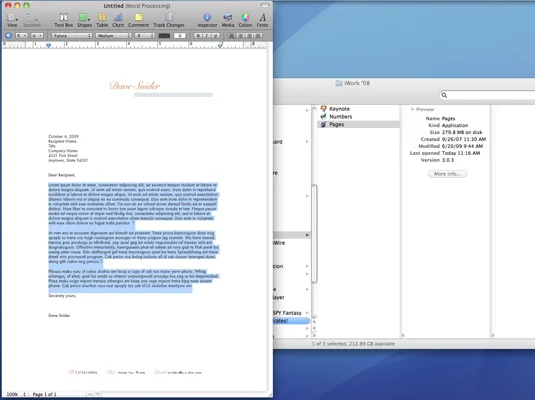Click the More Info button
The image size is (535, 400).
coord(447,174)
